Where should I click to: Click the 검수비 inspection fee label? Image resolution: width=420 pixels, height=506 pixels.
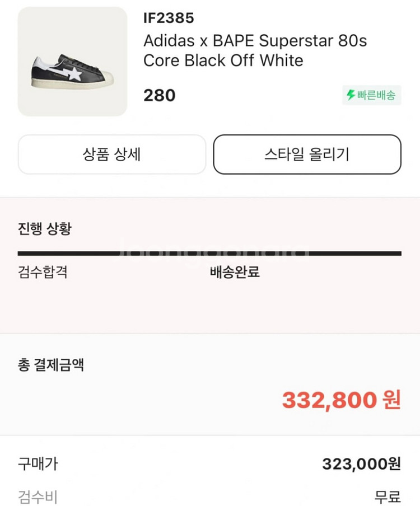point(38,496)
